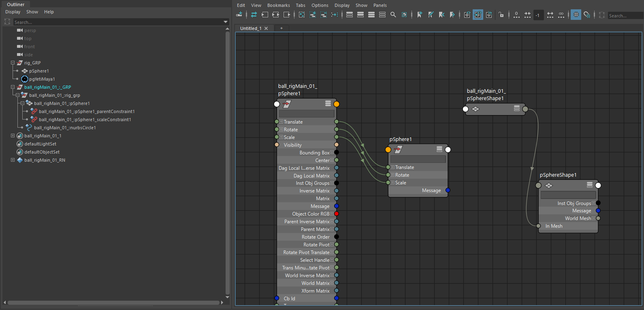Open Outliner Help menu
This screenshot has width=644, height=310.
49,12
